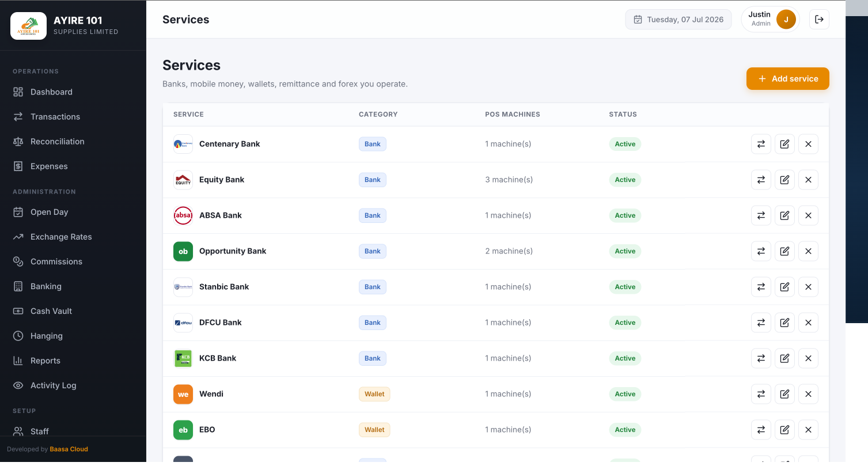Screen dimensions: 868x466
Task: Click the Add service button
Action: (788, 79)
